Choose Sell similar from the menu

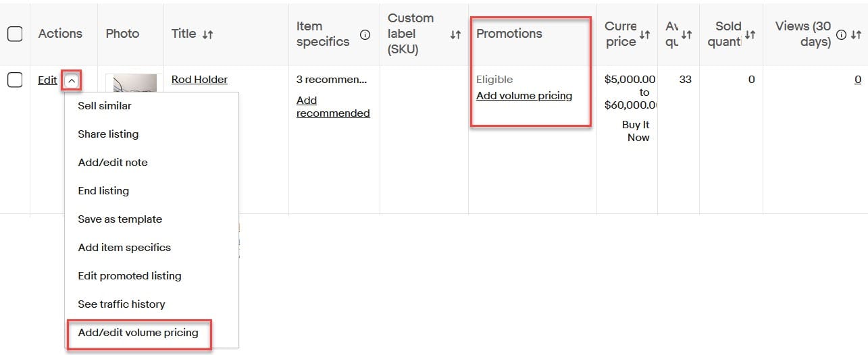point(105,106)
